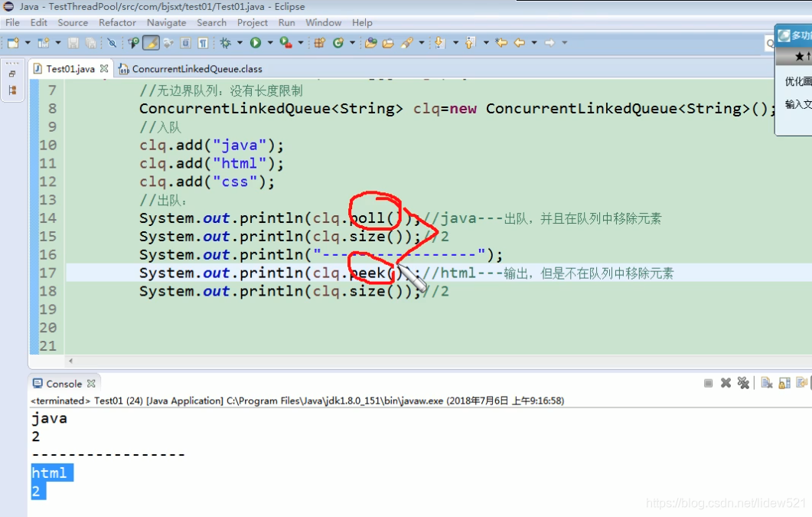Click the clq.add("css"); code line

click(x=207, y=182)
